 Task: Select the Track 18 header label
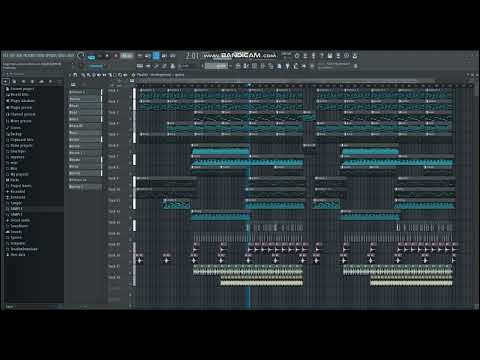click(x=114, y=277)
